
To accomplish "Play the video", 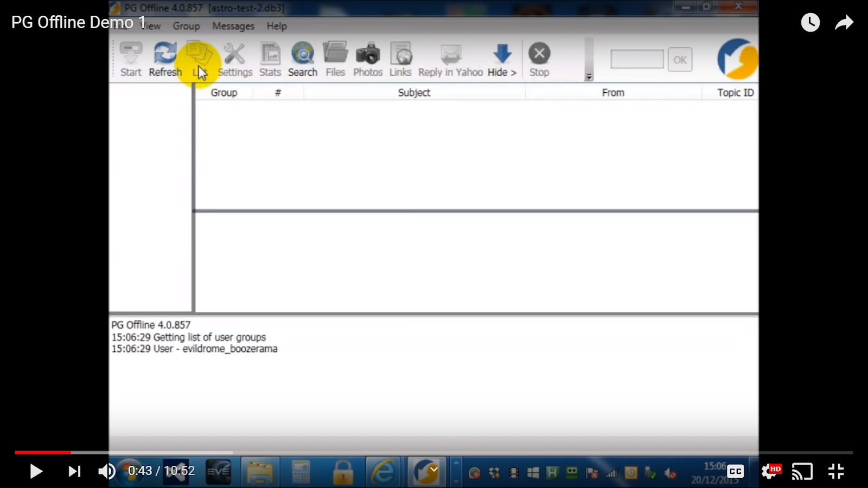I will click(x=36, y=471).
